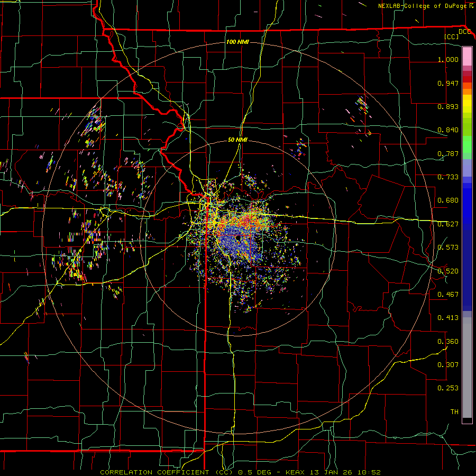Pick the pink segment of the color bar
The image size is (476, 476).
467,57
